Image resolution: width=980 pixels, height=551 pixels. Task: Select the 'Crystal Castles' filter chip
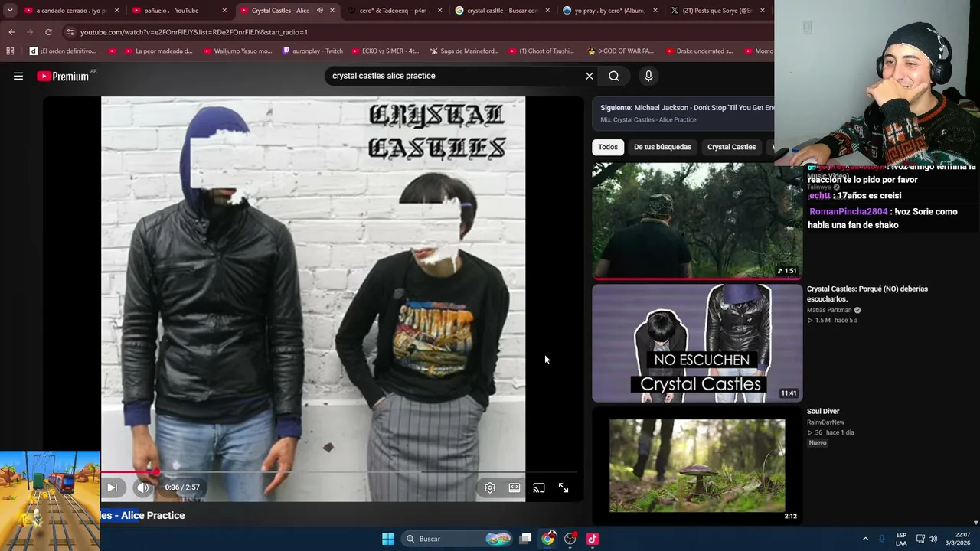click(x=731, y=147)
